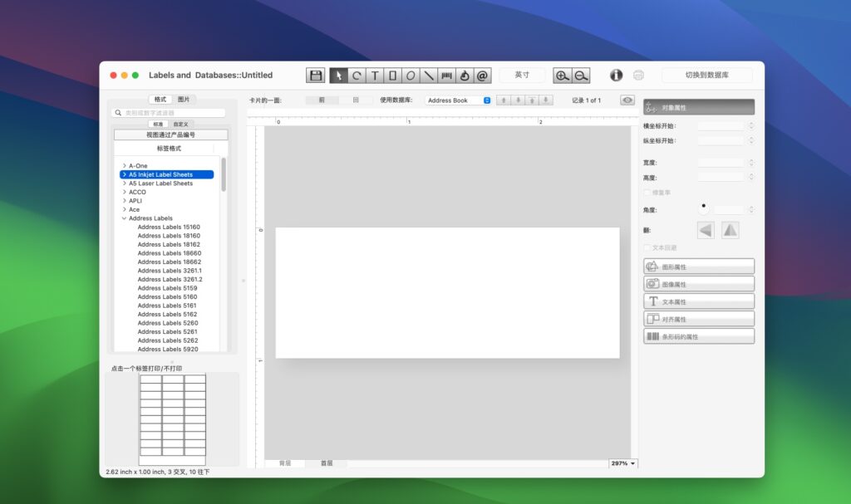Image resolution: width=851 pixels, height=504 pixels.
Task: Enable the 文本回避 checkbox
Action: 648,247
